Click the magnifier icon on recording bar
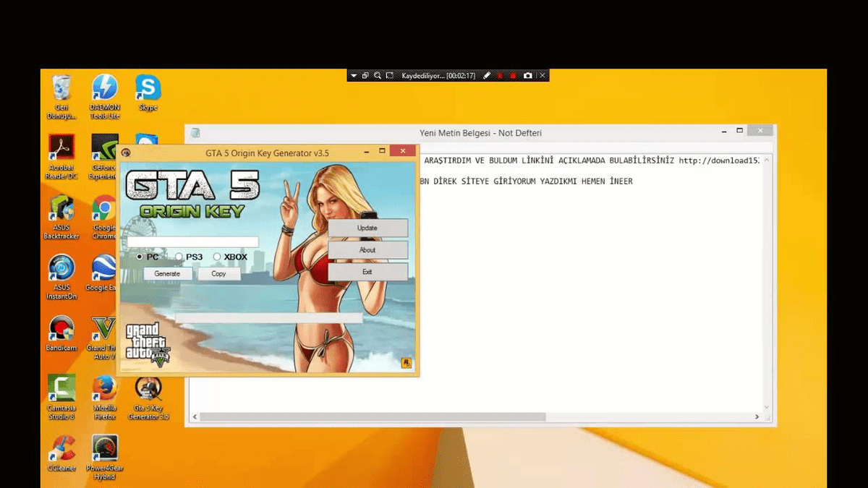This screenshot has height=488, width=868. [378, 75]
